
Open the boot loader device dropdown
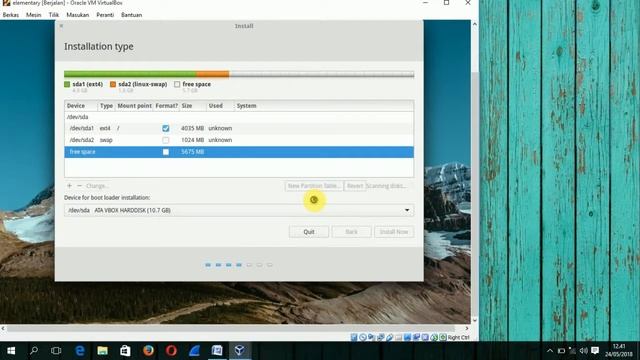239,210
